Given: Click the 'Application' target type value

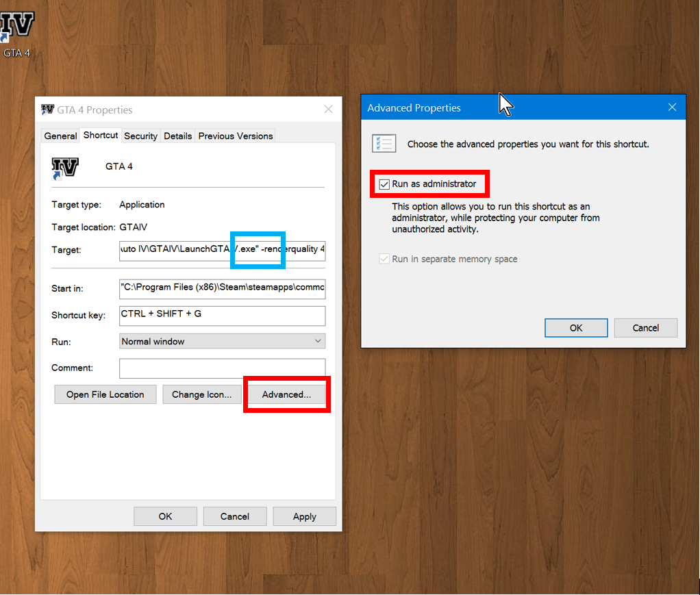Looking at the screenshot, I should click(x=142, y=205).
